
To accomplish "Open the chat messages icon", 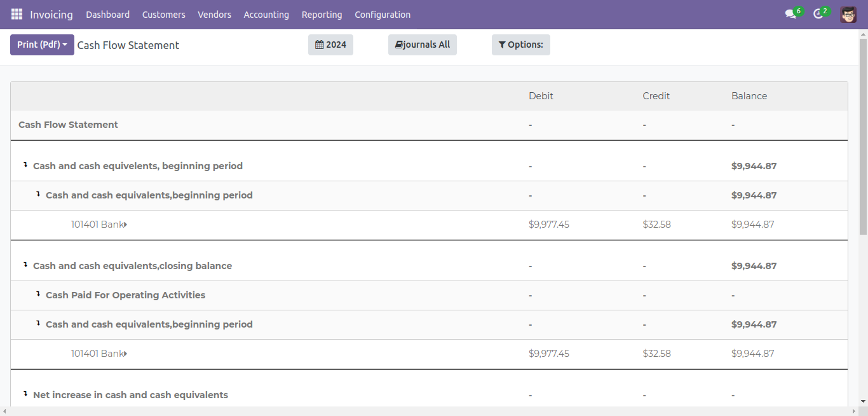I will (790, 14).
